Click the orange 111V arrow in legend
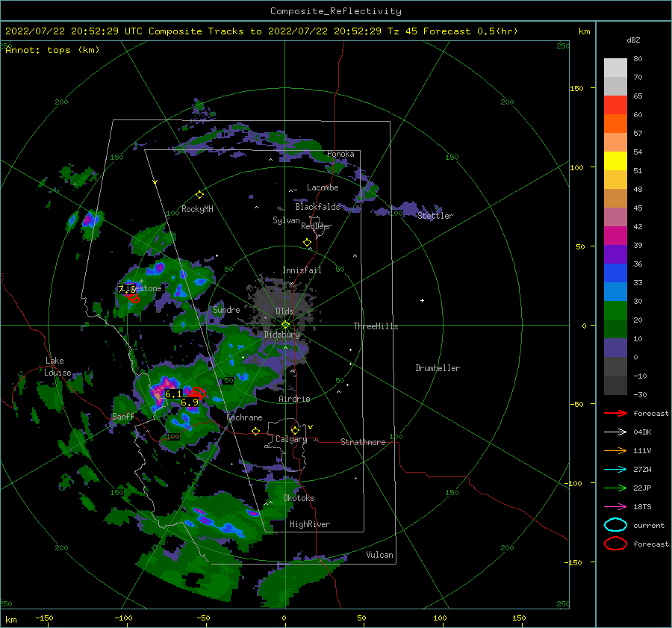 click(x=615, y=450)
